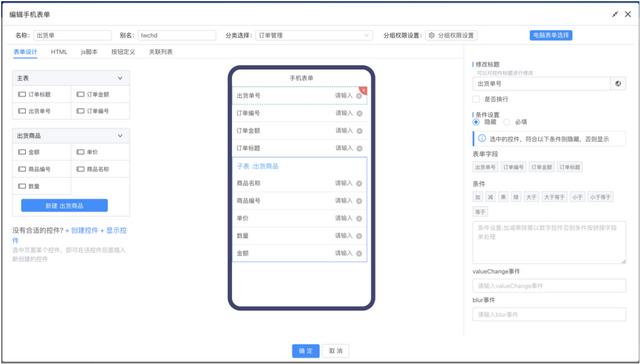Switch to the 表单设计 tab
The width and height of the screenshot is (640, 364).
pos(25,52)
